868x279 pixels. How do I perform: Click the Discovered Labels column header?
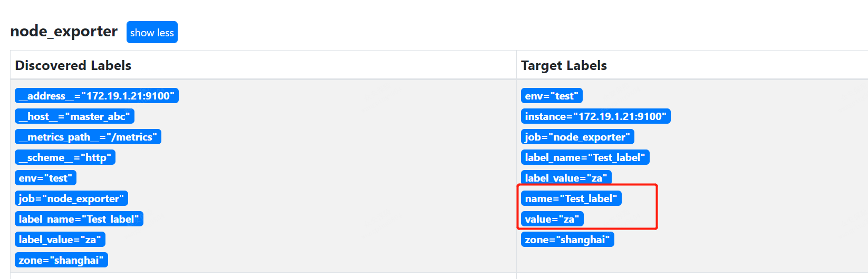point(73,65)
